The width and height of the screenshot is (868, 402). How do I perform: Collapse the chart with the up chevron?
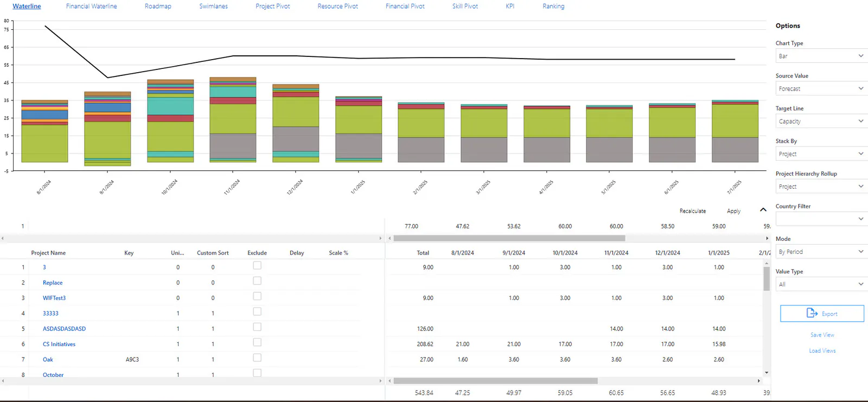(763, 210)
